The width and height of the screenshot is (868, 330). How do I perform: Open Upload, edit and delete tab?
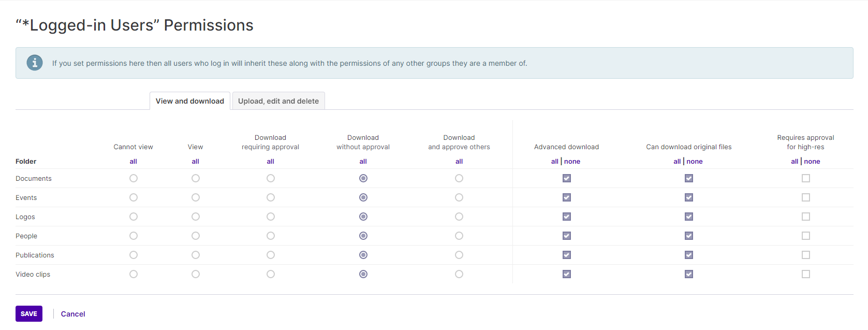278,101
